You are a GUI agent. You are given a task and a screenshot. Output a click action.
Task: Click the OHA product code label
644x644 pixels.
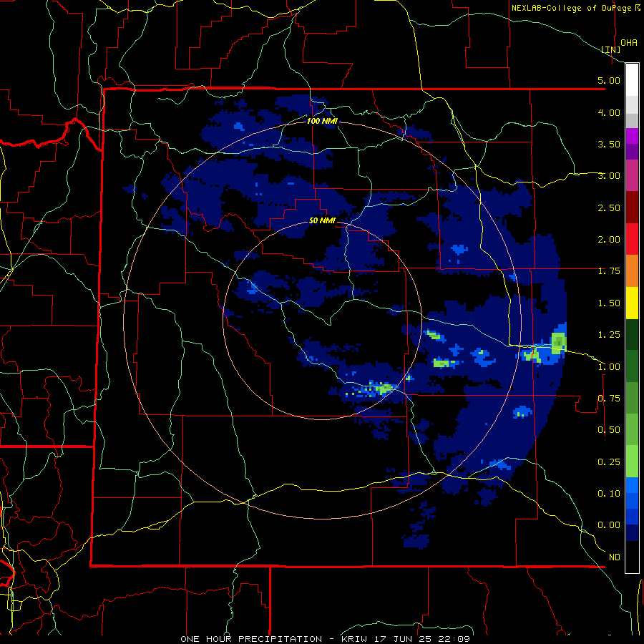point(629,42)
